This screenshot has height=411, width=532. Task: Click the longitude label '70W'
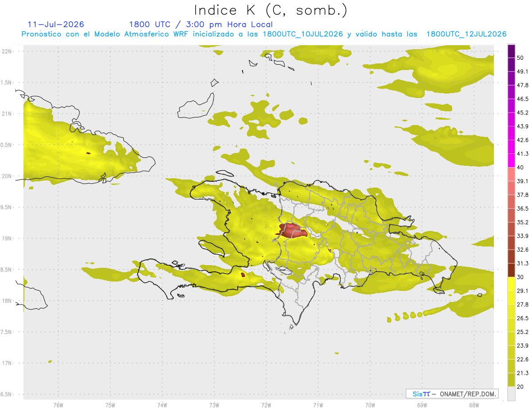pyautogui.click(x=370, y=405)
